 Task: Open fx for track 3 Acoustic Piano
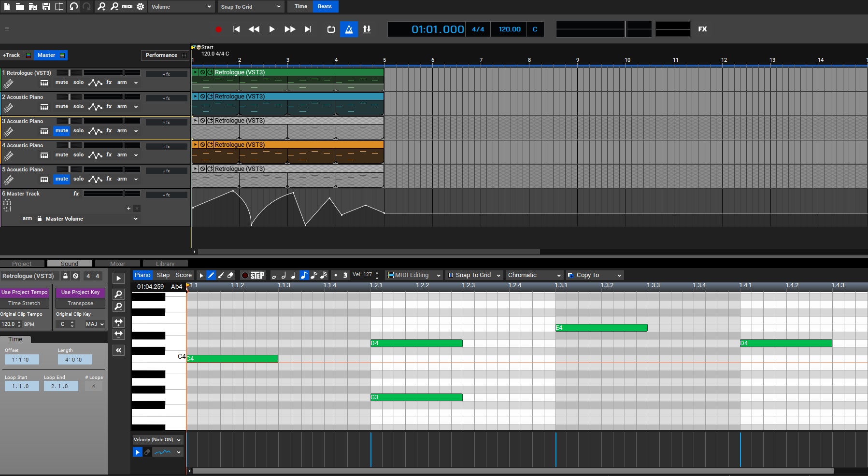coord(109,130)
